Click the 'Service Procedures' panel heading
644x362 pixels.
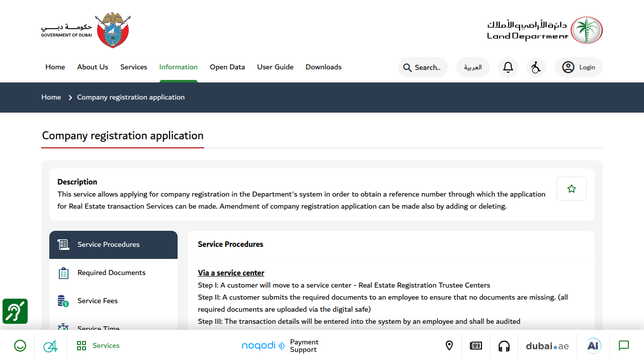pos(230,244)
